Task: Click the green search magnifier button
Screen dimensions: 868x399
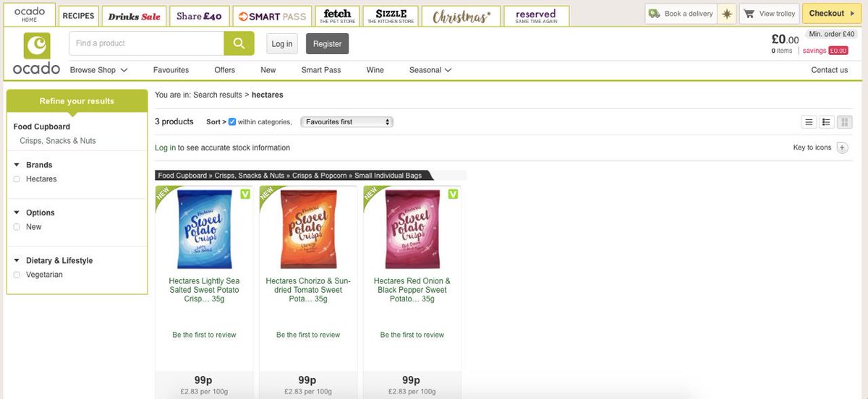Action: coord(239,43)
